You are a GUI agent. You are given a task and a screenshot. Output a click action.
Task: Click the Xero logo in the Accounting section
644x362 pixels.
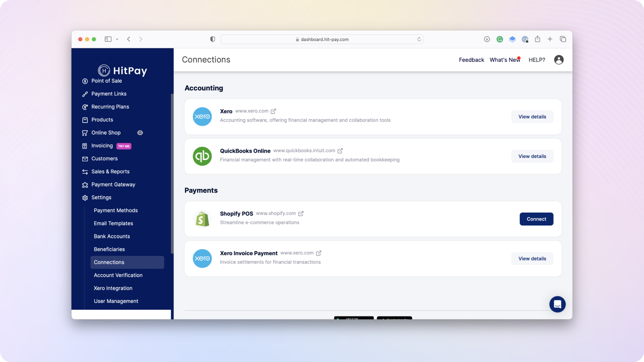pyautogui.click(x=202, y=117)
